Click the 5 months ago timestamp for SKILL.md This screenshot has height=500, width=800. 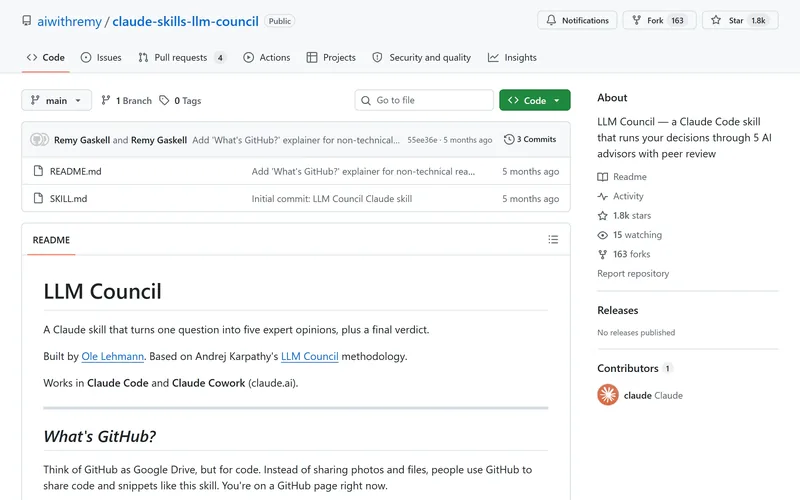click(x=530, y=198)
